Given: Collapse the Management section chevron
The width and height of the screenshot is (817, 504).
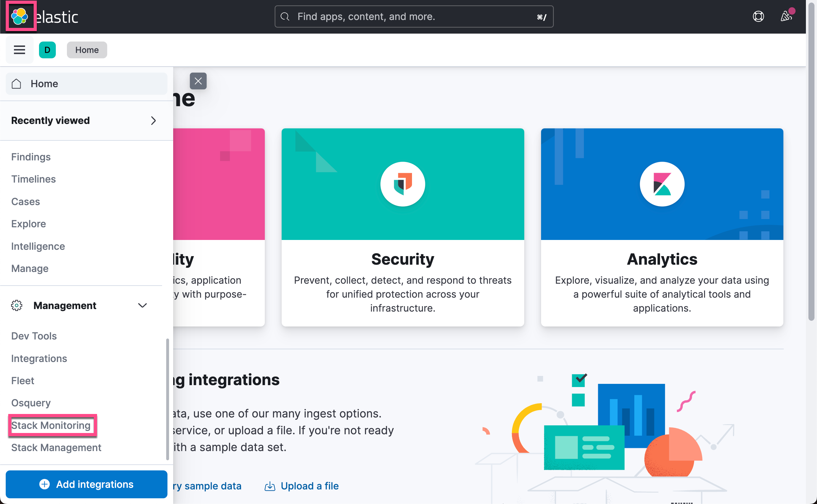Looking at the screenshot, I should coord(142,305).
